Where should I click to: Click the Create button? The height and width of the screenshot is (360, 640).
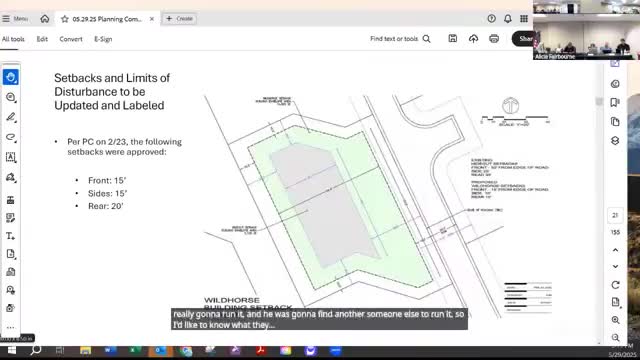point(180,19)
